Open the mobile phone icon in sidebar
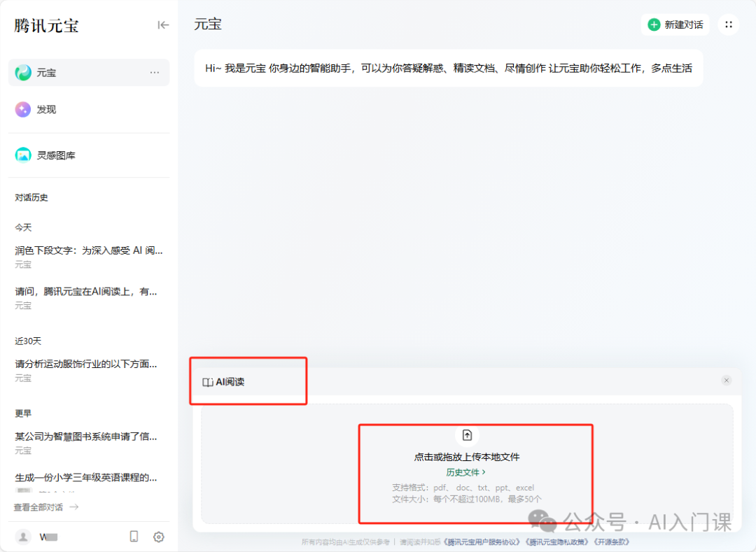Image resolution: width=756 pixels, height=552 pixels. click(134, 536)
